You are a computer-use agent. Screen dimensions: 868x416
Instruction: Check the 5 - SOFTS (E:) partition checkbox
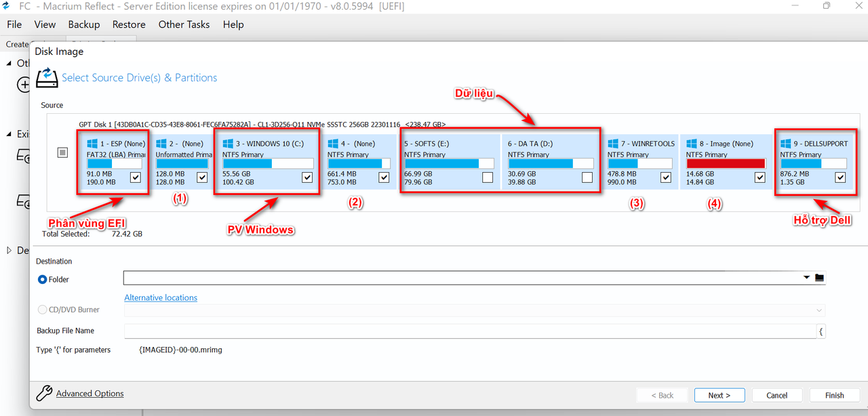[x=488, y=178]
